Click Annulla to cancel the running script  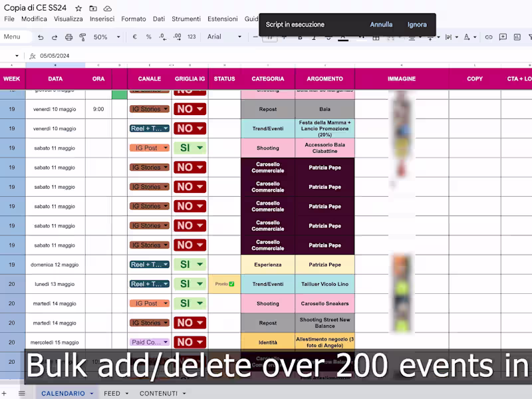(381, 25)
